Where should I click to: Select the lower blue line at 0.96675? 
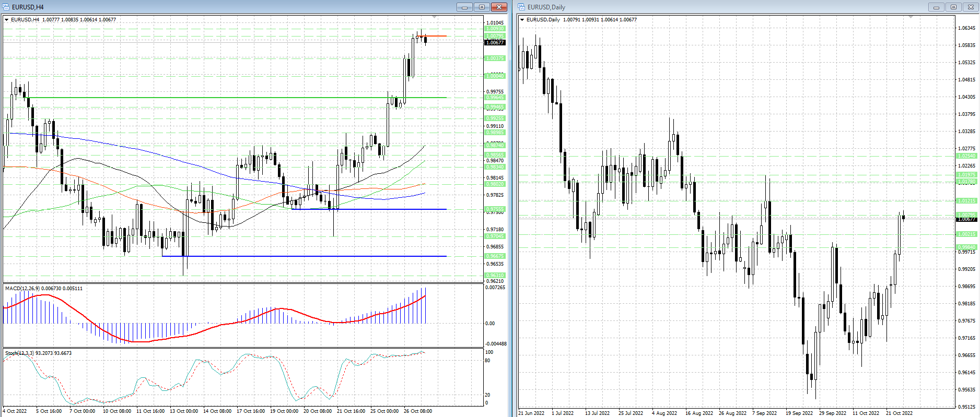(313, 256)
